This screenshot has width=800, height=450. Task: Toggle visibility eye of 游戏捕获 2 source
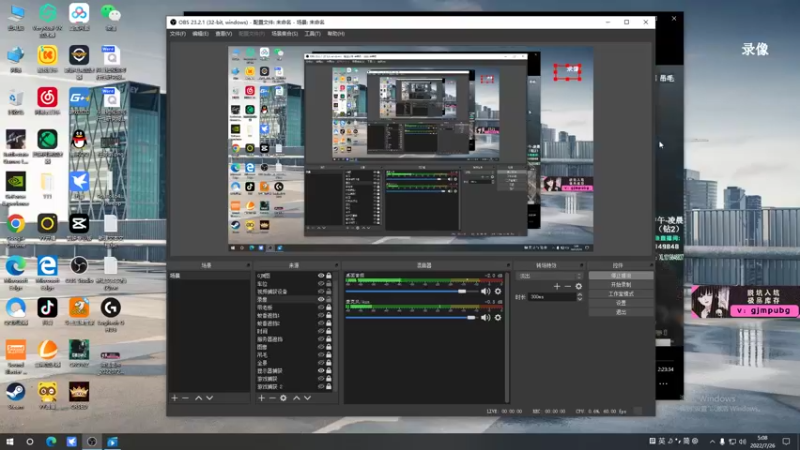tap(321, 387)
